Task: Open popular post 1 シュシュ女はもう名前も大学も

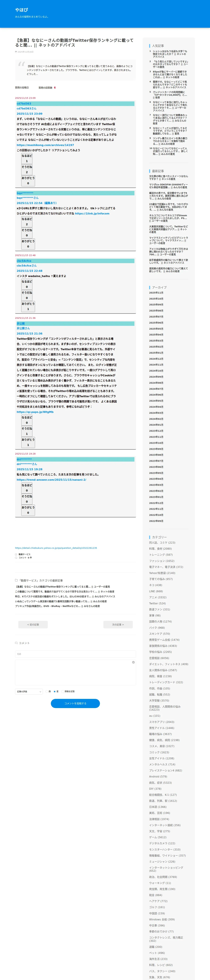Action: click(x=170, y=54)
